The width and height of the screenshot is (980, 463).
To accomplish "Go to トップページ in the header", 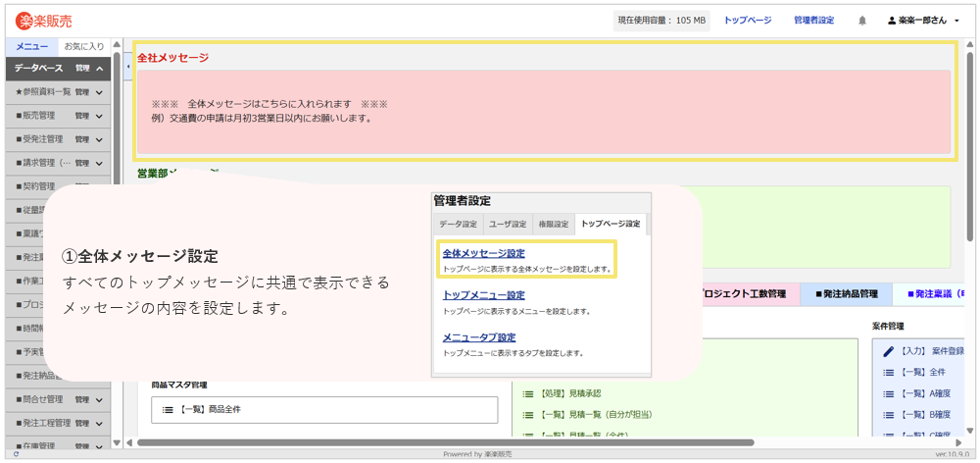I will tap(748, 20).
